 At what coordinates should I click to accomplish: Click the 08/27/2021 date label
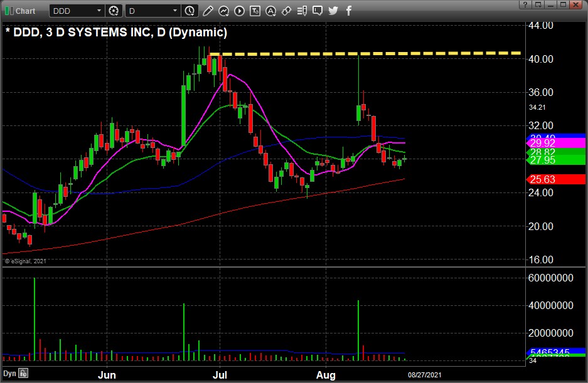[x=424, y=375]
